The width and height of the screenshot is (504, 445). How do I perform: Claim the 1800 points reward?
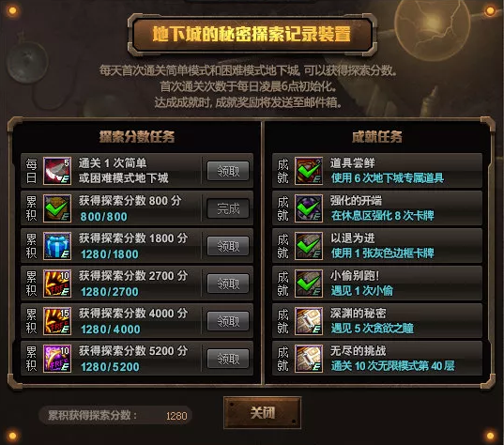coord(228,246)
